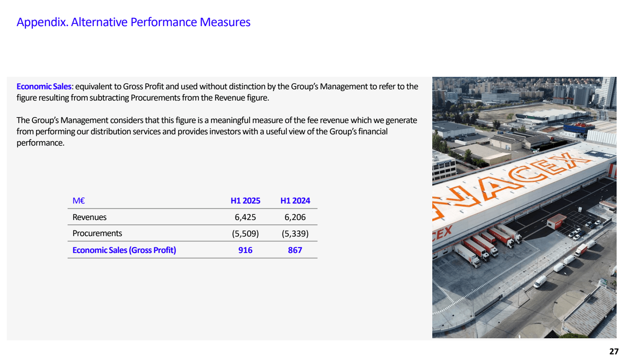Viewport: 644px width, 362px height.
Task: Click the revenue value 6,425
Action: tap(246, 217)
